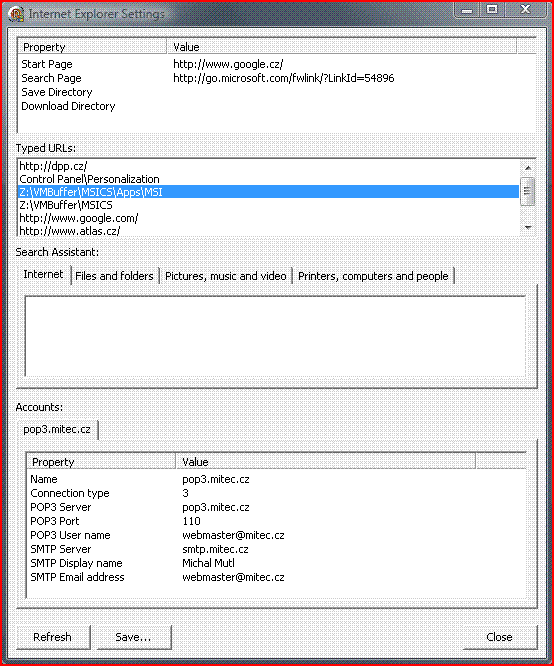Select the Internet tab
Image resolution: width=554 pixels, height=666 pixels.
point(43,274)
